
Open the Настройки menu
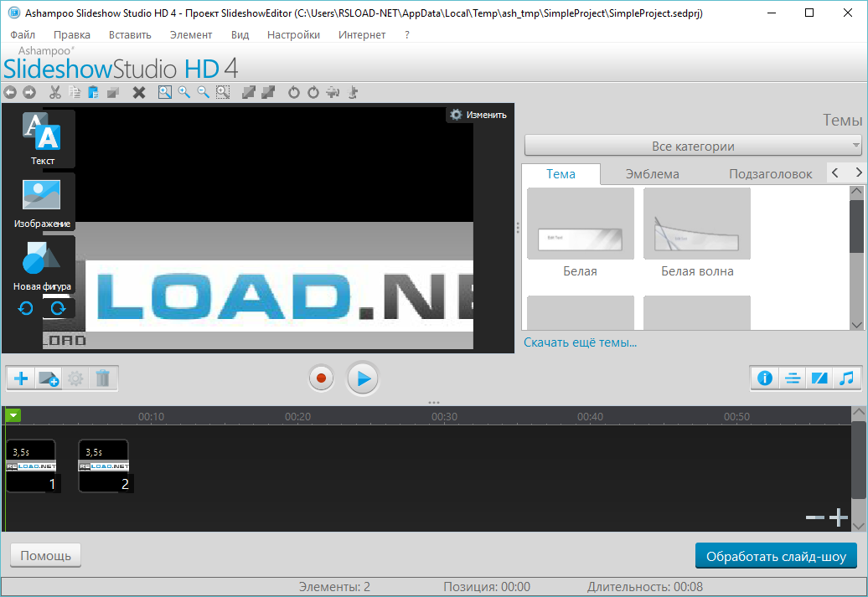pyautogui.click(x=293, y=35)
